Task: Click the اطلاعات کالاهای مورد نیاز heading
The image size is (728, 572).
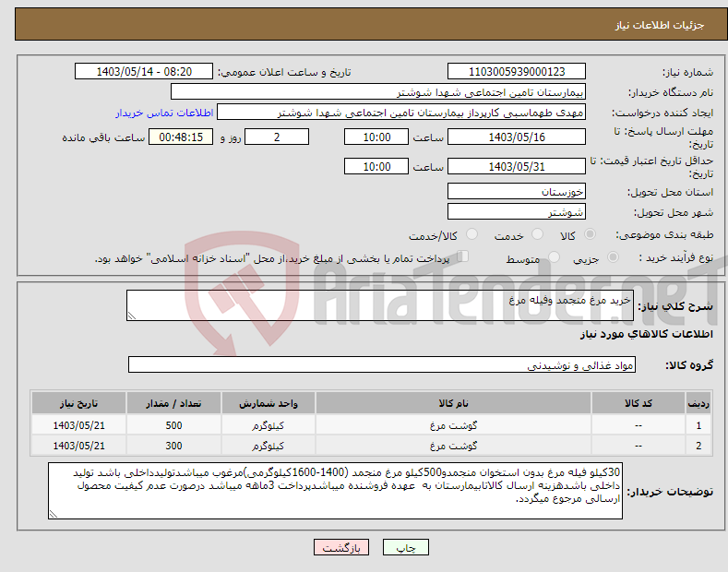Action: pyautogui.click(x=646, y=334)
